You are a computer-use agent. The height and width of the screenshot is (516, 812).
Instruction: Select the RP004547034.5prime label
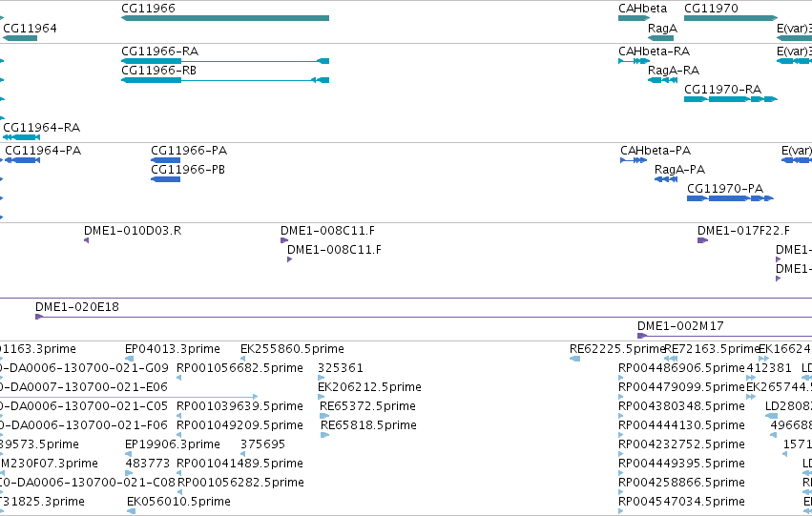[x=681, y=502]
